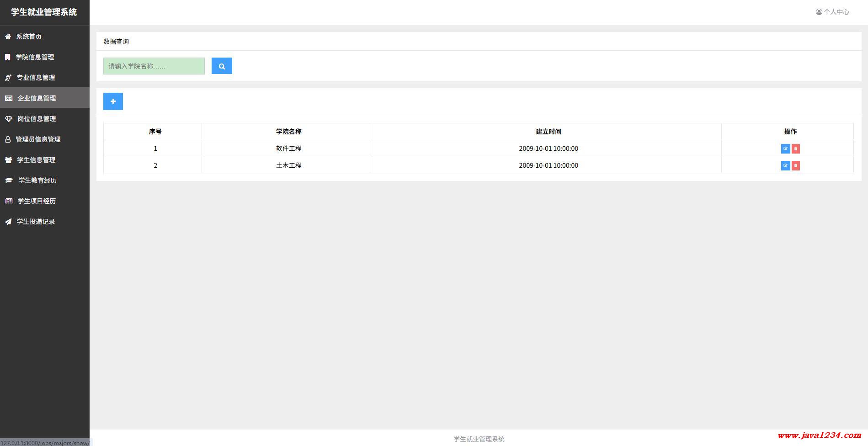Go to 管理员信息管理 page
The height and width of the screenshot is (446, 868).
(38, 139)
